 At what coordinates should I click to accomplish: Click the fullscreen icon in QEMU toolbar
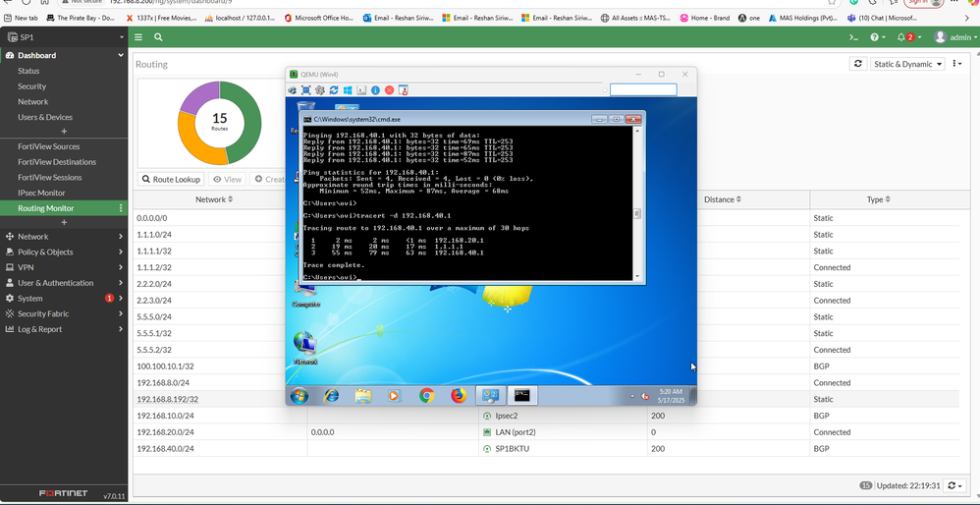[306, 90]
